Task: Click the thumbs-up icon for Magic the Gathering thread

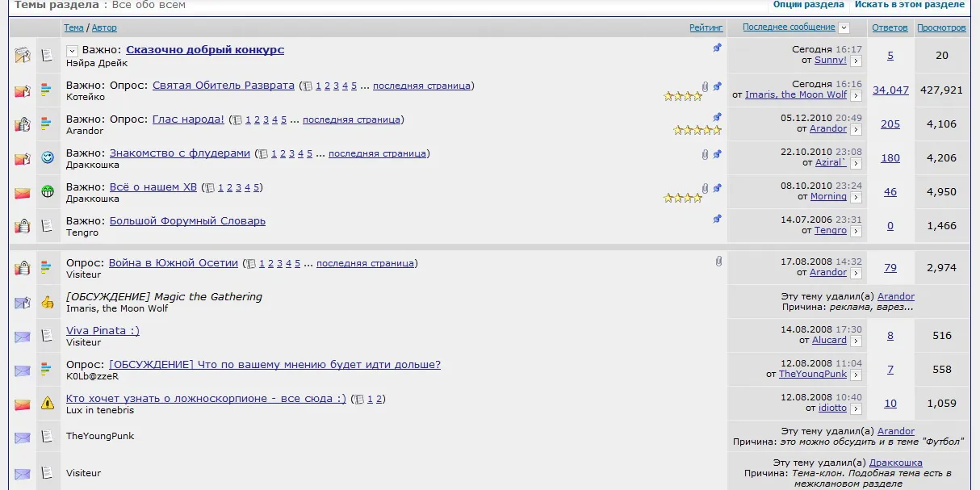Action: 48,302
